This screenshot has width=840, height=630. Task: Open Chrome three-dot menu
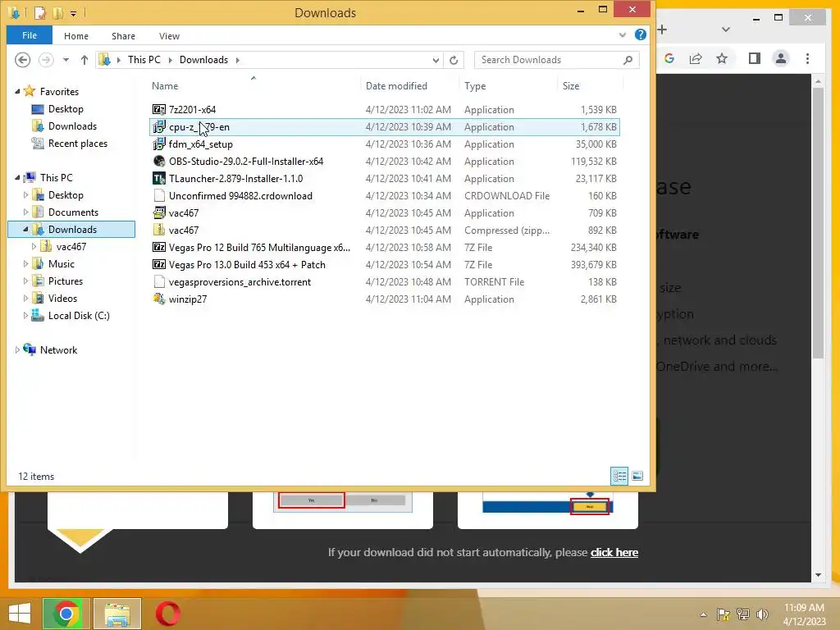pyautogui.click(x=808, y=58)
